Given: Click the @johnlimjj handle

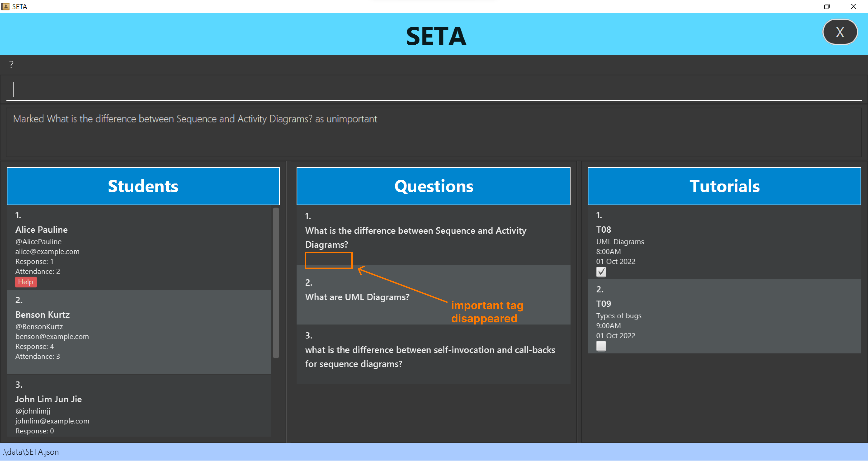Looking at the screenshot, I should pos(33,411).
